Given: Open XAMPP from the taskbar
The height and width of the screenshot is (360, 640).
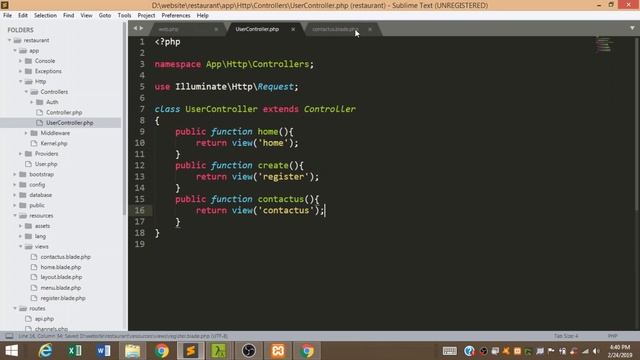Looking at the screenshot, I should click(x=278, y=351).
